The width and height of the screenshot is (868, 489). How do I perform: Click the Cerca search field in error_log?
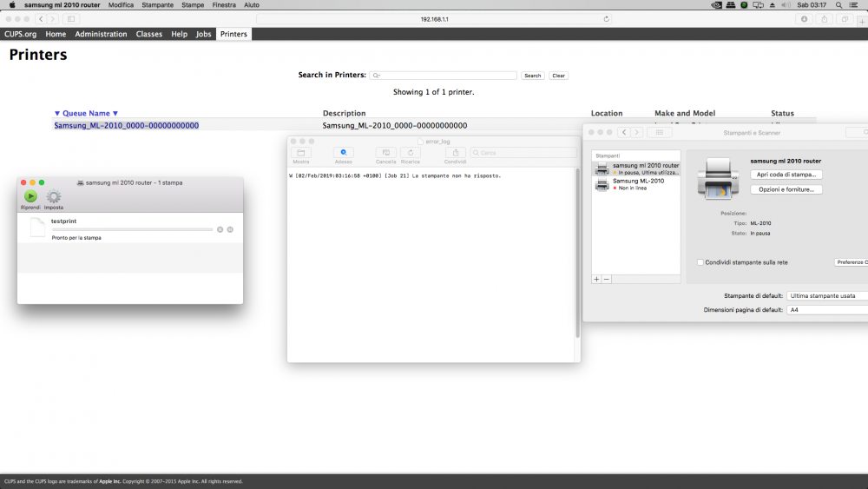tap(523, 153)
